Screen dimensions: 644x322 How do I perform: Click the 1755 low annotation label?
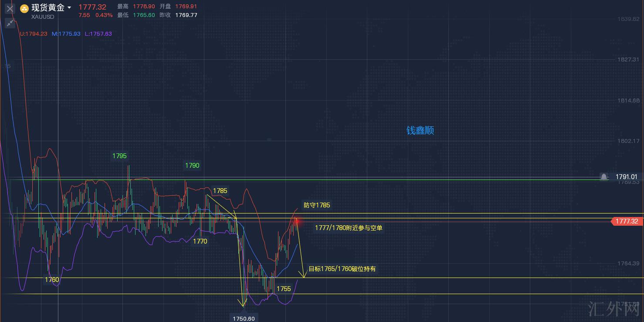[x=284, y=289]
